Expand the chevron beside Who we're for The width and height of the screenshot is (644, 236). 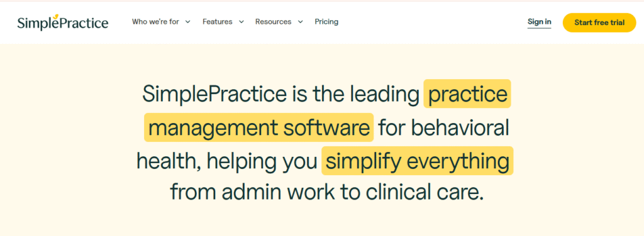click(x=187, y=22)
